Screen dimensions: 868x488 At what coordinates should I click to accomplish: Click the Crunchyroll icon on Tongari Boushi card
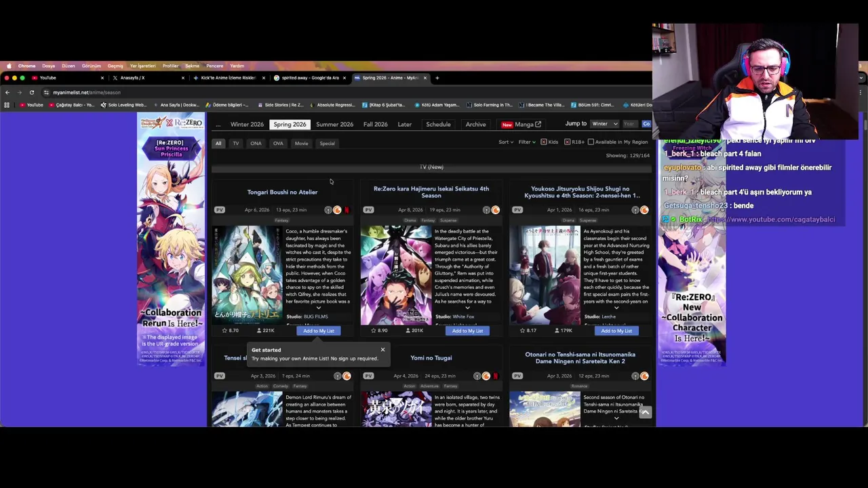(337, 210)
